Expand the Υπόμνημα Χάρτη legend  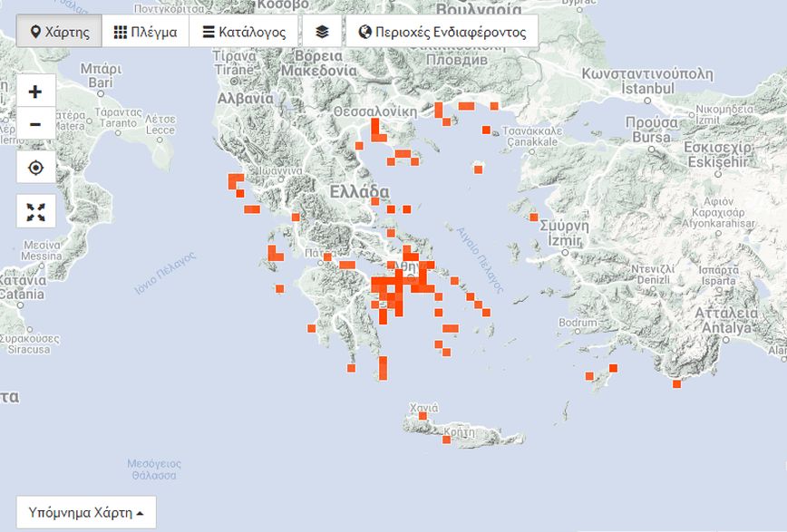coord(85,512)
